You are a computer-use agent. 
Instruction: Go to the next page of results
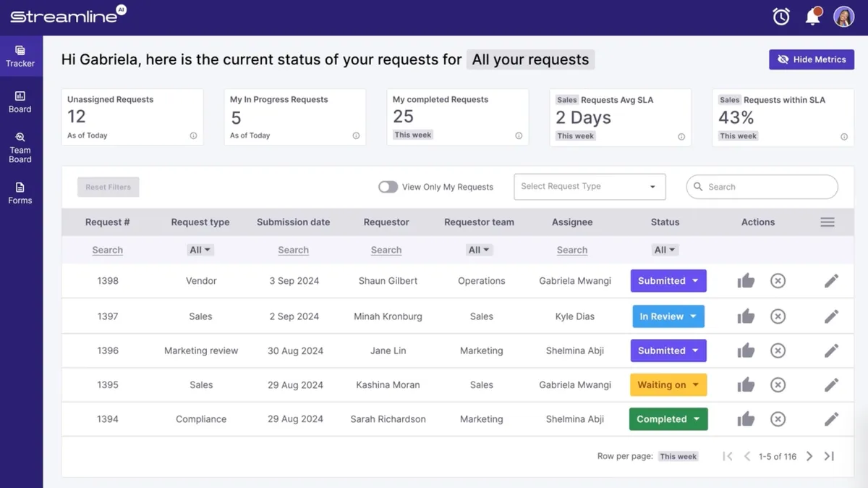[809, 456]
